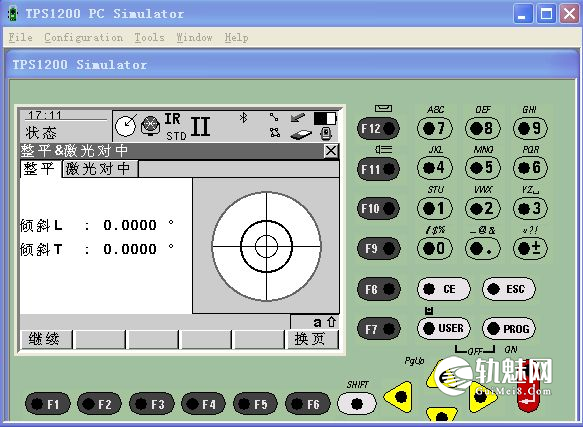This screenshot has width=583, height=427.
Task: Open the Window menu
Action: pyautogui.click(x=194, y=38)
